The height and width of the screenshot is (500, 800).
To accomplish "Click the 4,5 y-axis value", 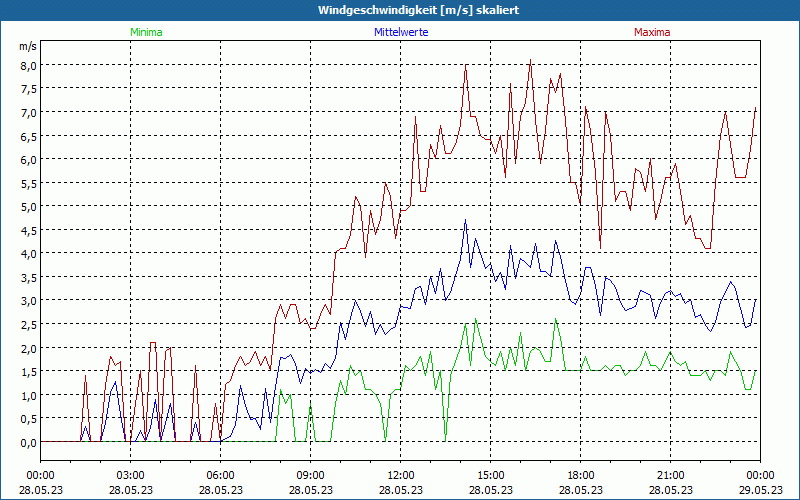I will 28,230.
